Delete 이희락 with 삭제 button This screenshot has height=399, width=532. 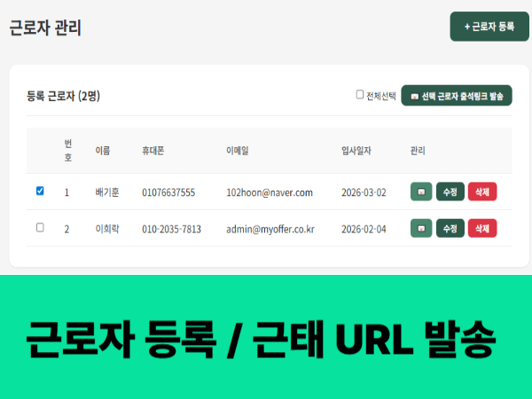pyautogui.click(x=482, y=229)
